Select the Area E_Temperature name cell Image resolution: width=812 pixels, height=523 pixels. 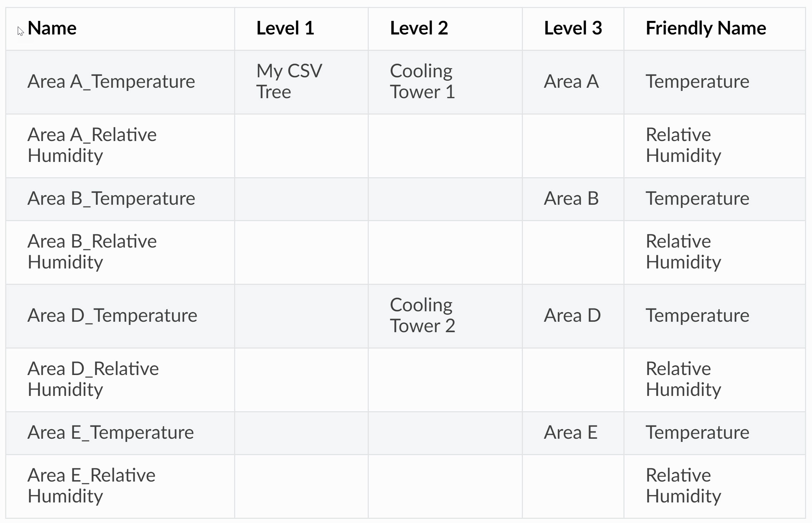pyautogui.click(x=120, y=433)
